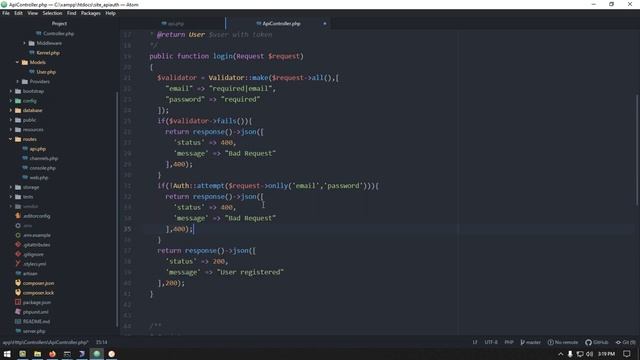This screenshot has width=640, height=360.
Task: Open console.php in routes
Action: coord(42,168)
